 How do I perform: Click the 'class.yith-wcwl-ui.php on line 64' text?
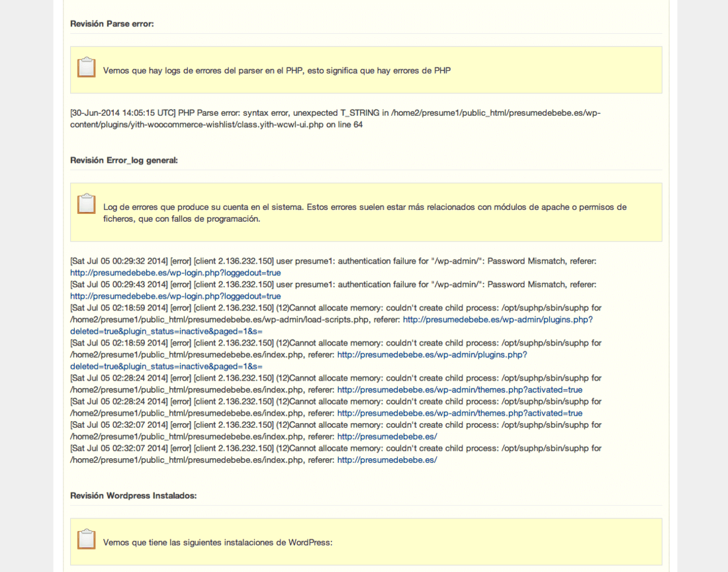pos(300,124)
